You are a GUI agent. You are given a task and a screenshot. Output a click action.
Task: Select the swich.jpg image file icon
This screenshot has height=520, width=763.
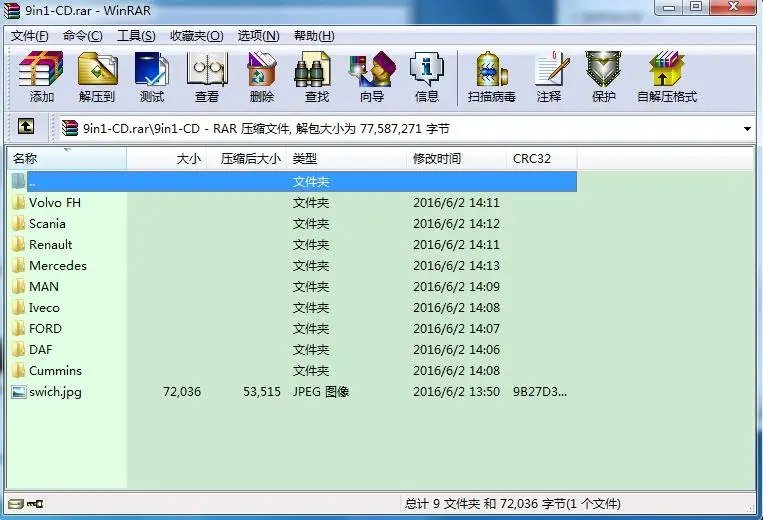(18, 392)
